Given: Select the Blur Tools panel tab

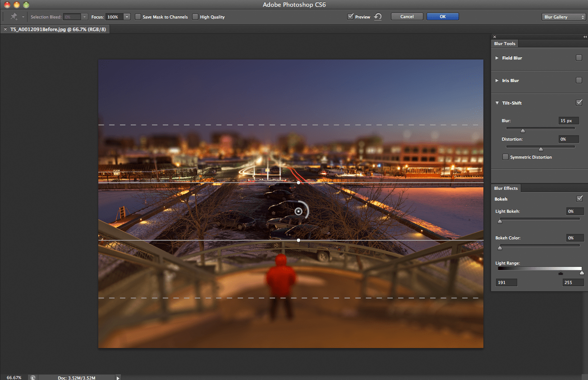Looking at the screenshot, I should click(x=505, y=44).
